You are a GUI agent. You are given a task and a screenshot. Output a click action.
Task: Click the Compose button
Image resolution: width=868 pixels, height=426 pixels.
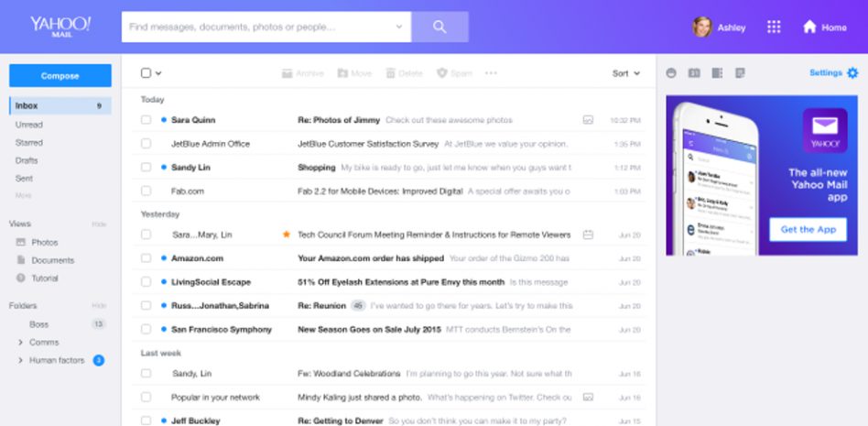60,76
